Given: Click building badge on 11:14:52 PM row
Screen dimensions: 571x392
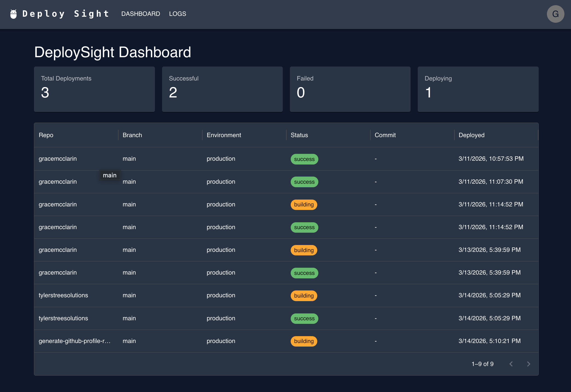Looking at the screenshot, I should coord(304,204).
